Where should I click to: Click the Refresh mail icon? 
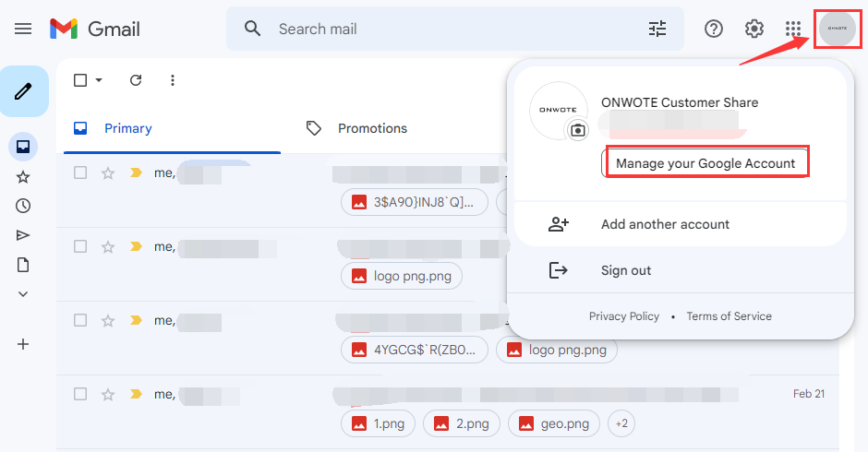tap(136, 80)
